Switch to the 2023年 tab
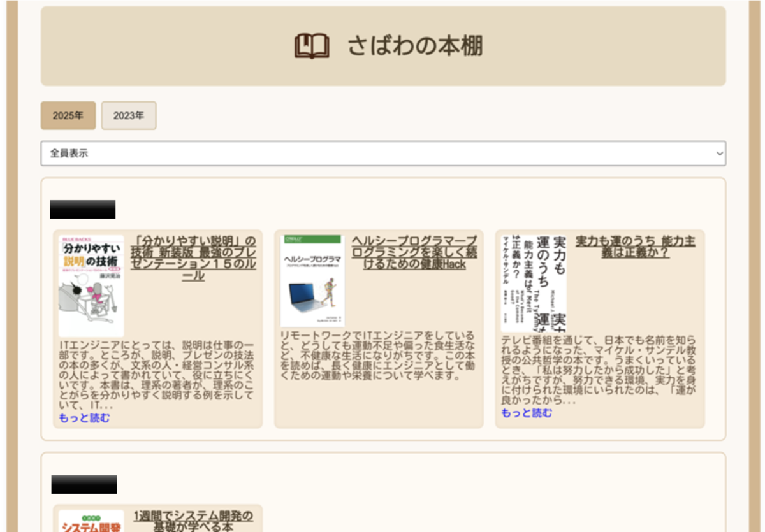765x532 pixels. coord(129,115)
